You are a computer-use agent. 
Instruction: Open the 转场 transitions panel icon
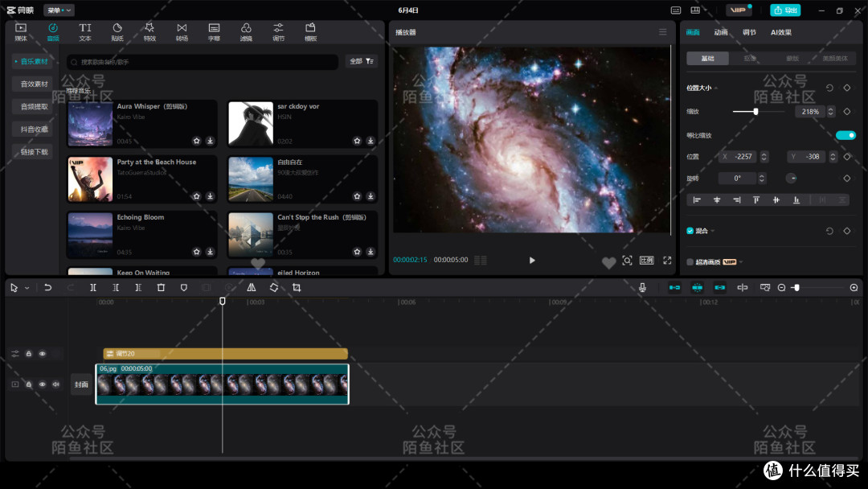coord(182,32)
